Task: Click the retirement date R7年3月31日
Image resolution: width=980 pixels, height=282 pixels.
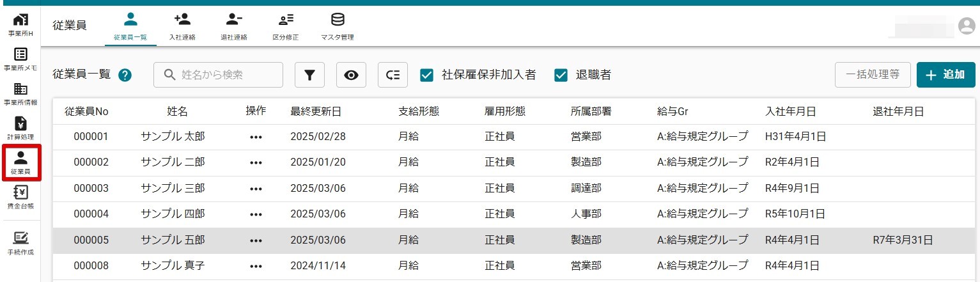Action: point(903,240)
